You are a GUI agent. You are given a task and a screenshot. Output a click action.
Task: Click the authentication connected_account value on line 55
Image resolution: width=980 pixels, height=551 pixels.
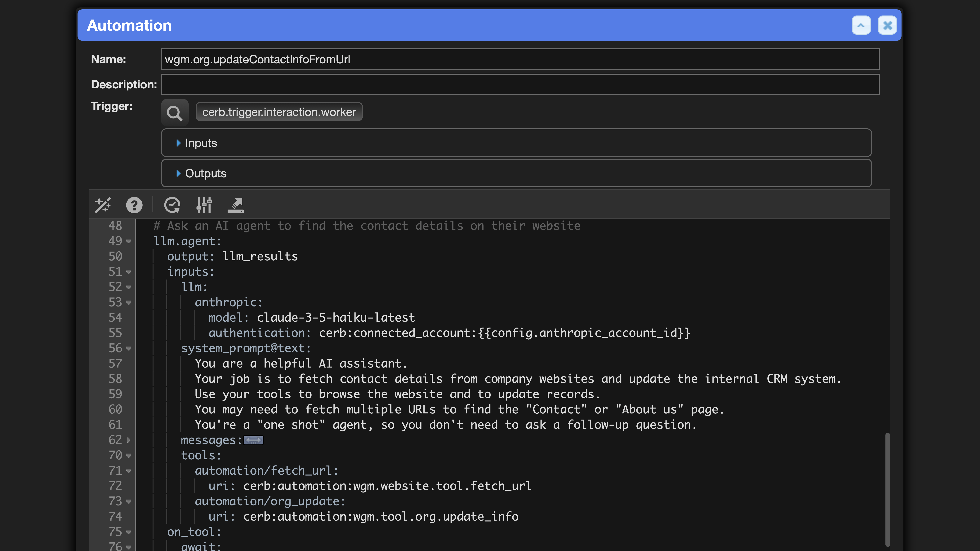504,333
